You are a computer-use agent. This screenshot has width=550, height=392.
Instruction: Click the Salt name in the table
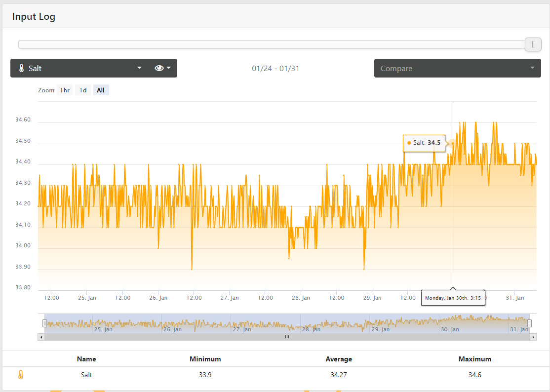(86, 375)
